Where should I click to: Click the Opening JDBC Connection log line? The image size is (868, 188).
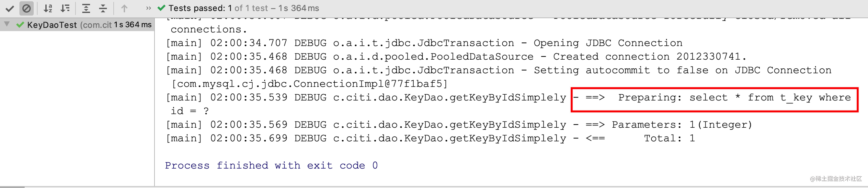424,43
